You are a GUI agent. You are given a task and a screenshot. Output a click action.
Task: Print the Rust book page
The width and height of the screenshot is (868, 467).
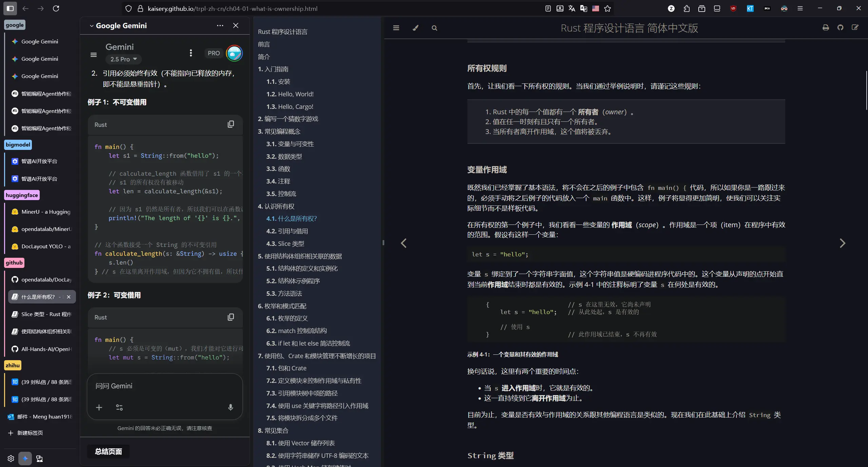[826, 27]
